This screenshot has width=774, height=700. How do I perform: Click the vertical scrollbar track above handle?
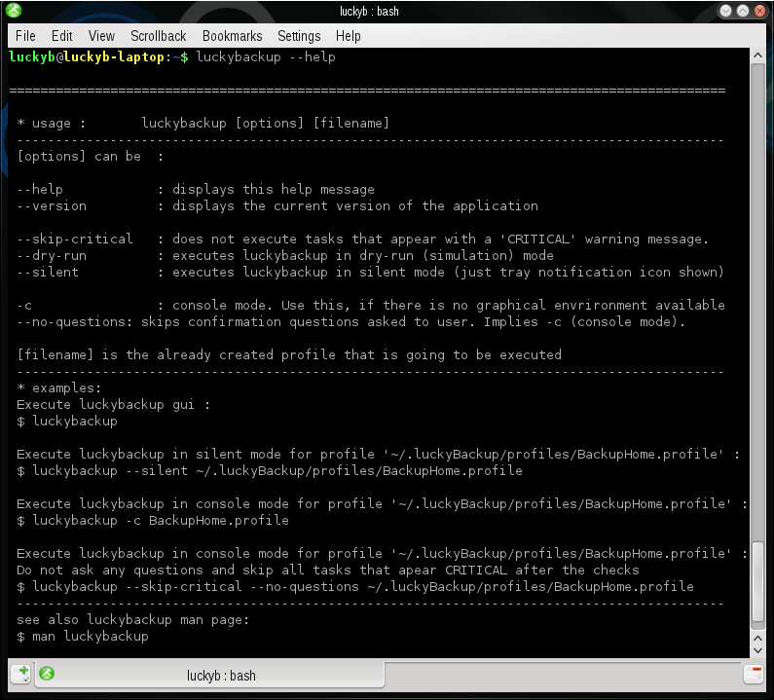coord(757,301)
